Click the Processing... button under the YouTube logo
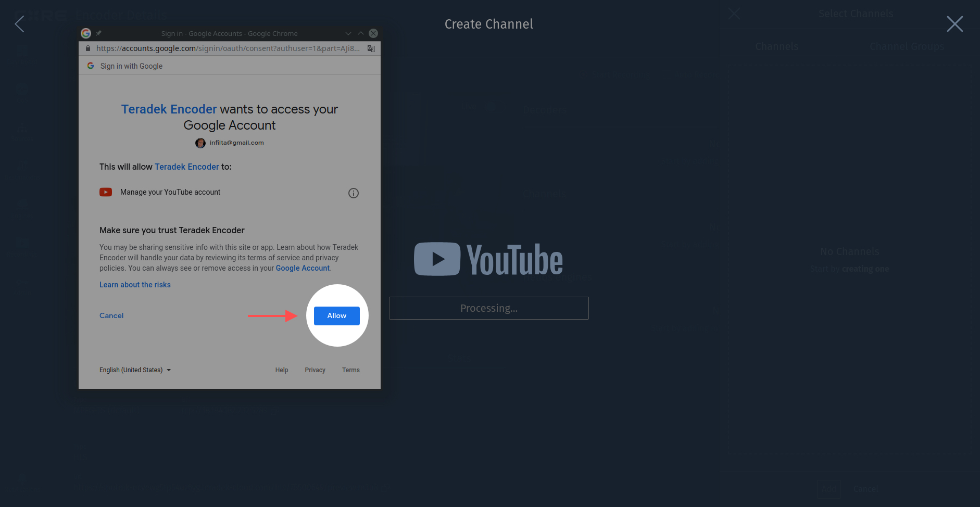980x507 pixels. [x=488, y=308]
